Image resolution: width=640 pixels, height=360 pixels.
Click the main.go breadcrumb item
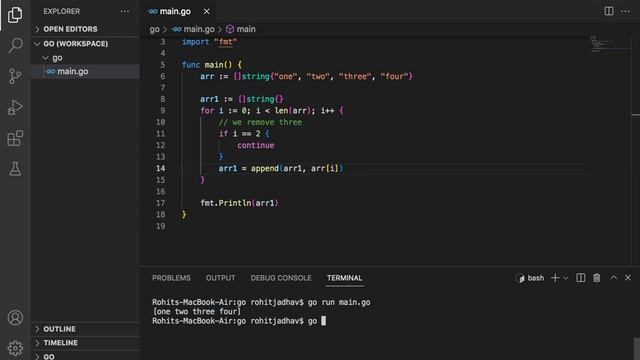point(193,29)
